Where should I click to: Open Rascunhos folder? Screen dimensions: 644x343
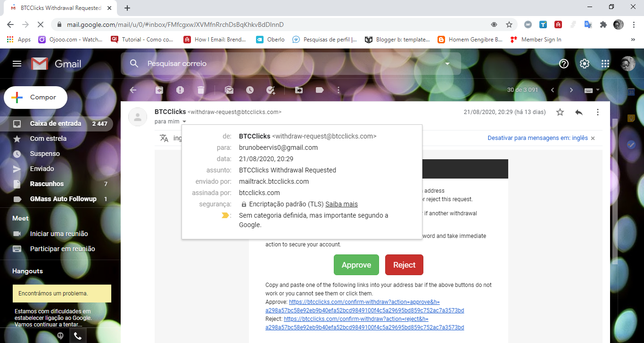[x=57, y=184]
